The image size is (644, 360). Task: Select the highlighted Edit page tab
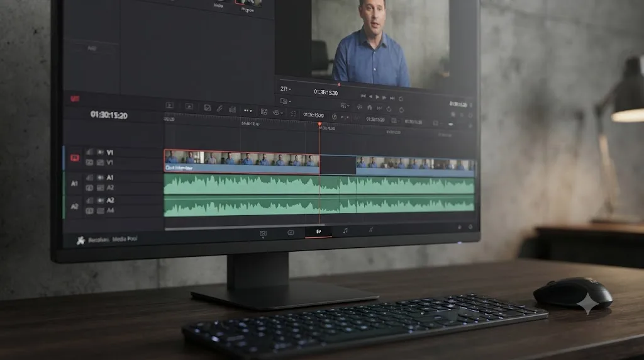point(318,232)
